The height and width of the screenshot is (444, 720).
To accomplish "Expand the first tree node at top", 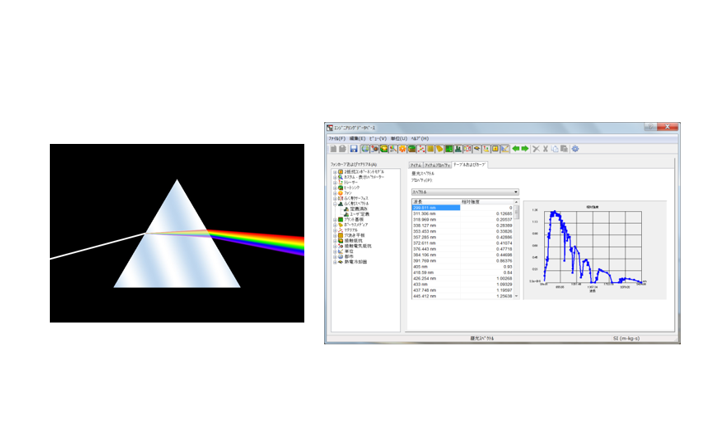I will pyautogui.click(x=336, y=172).
